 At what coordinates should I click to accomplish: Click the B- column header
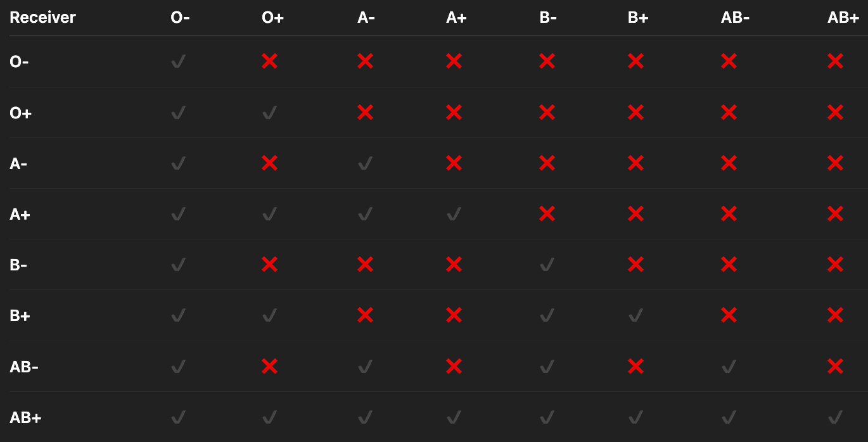[x=548, y=18]
